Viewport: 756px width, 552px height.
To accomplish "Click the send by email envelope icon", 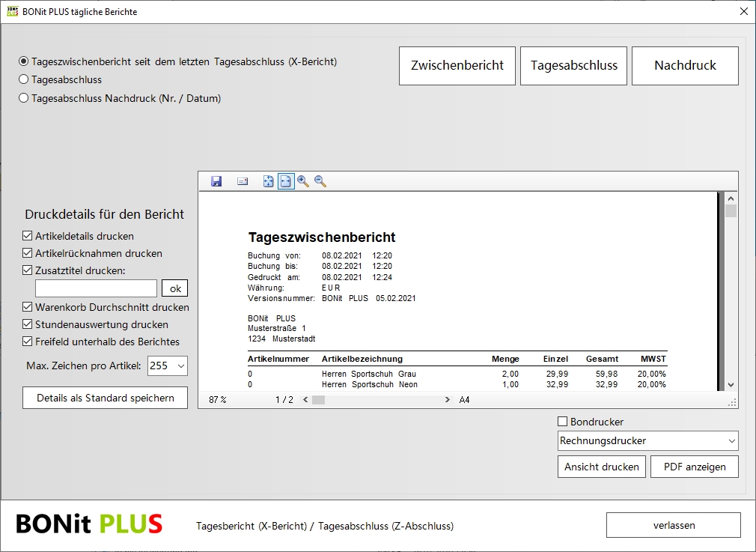I will (243, 181).
